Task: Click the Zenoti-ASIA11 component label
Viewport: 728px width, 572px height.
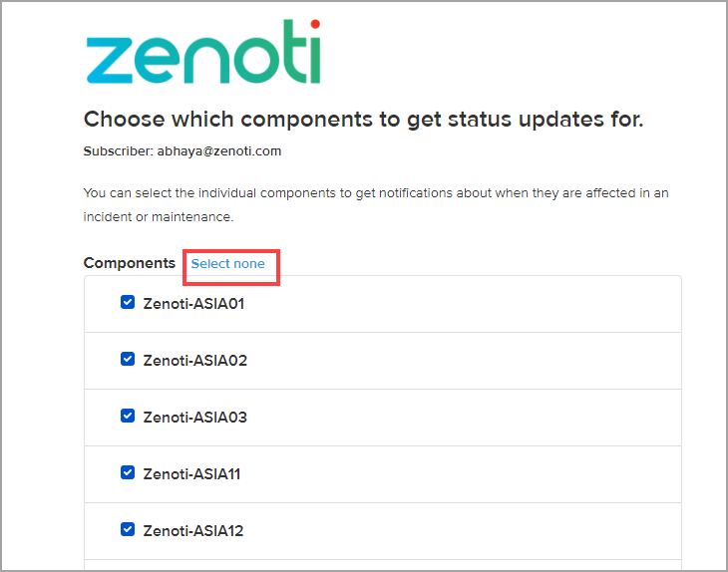Action: pyautogui.click(x=191, y=474)
